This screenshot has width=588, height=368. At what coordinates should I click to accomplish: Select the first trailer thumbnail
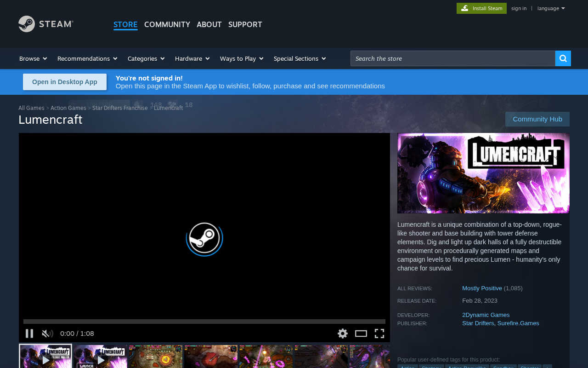tap(45, 356)
